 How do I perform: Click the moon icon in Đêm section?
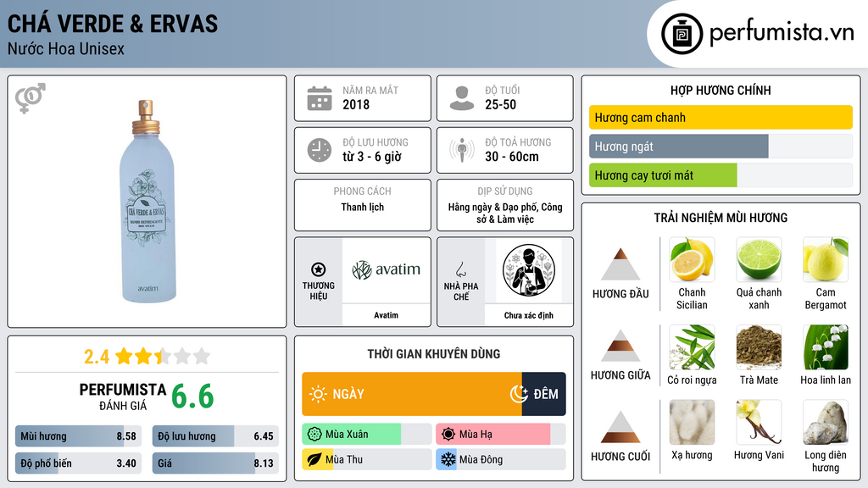pos(519,394)
